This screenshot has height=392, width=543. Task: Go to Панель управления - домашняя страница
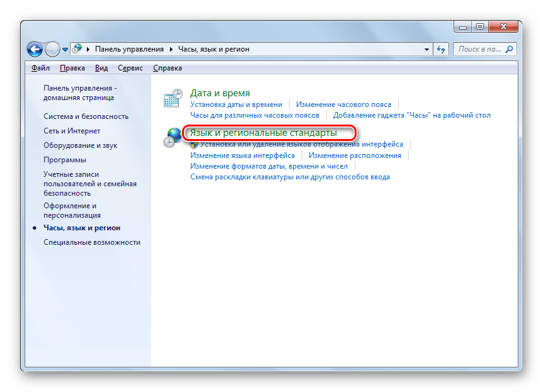coord(80,92)
